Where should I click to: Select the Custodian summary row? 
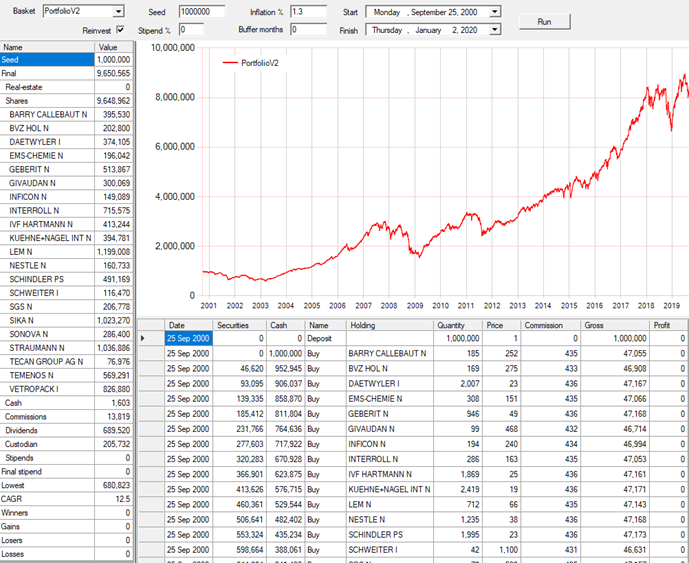coord(66,444)
